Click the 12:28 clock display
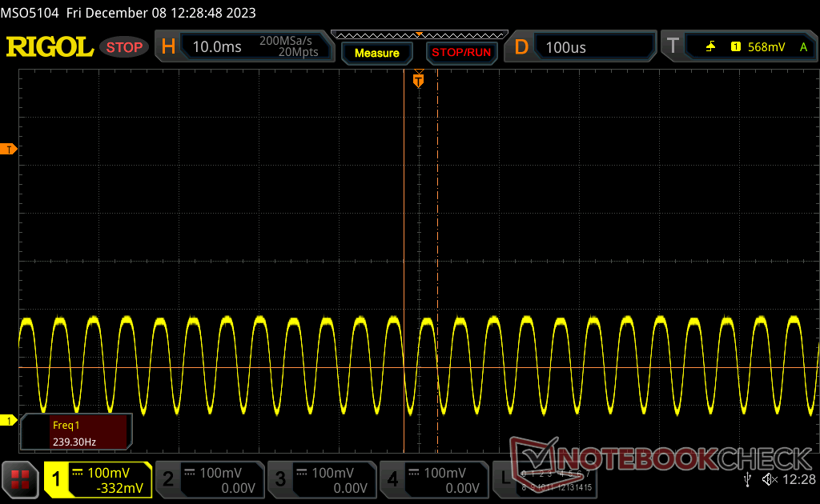Viewport: 820px width, 504px height. tap(799, 479)
